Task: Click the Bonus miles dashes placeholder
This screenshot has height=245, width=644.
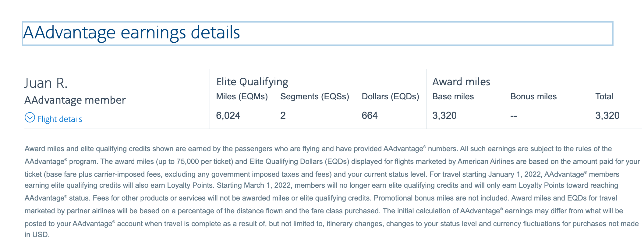Action: pyautogui.click(x=514, y=116)
